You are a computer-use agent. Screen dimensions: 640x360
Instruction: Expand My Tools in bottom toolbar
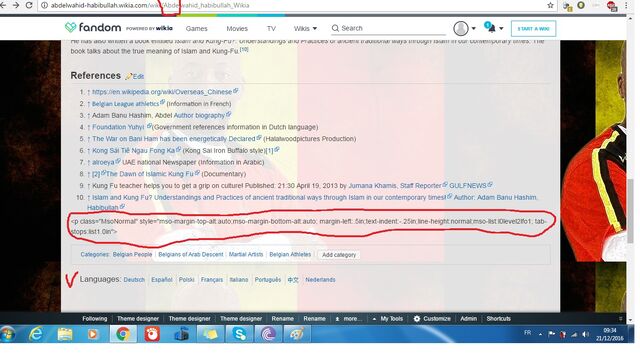388,319
